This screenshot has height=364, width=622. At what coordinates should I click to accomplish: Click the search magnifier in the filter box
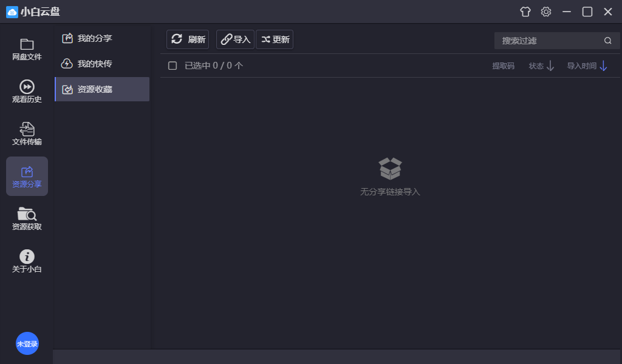click(x=607, y=40)
